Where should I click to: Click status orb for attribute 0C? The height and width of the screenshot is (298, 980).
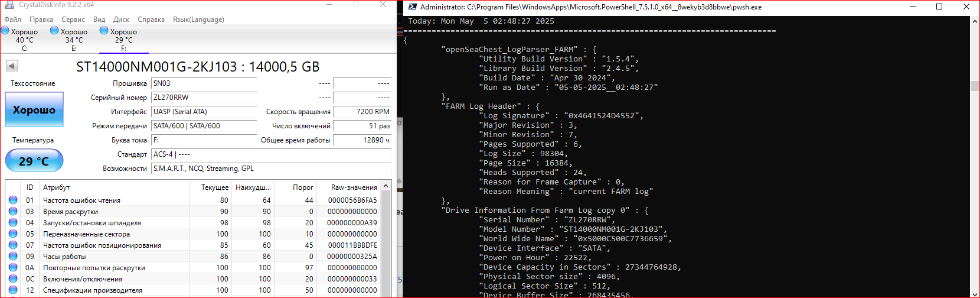tap(13, 279)
